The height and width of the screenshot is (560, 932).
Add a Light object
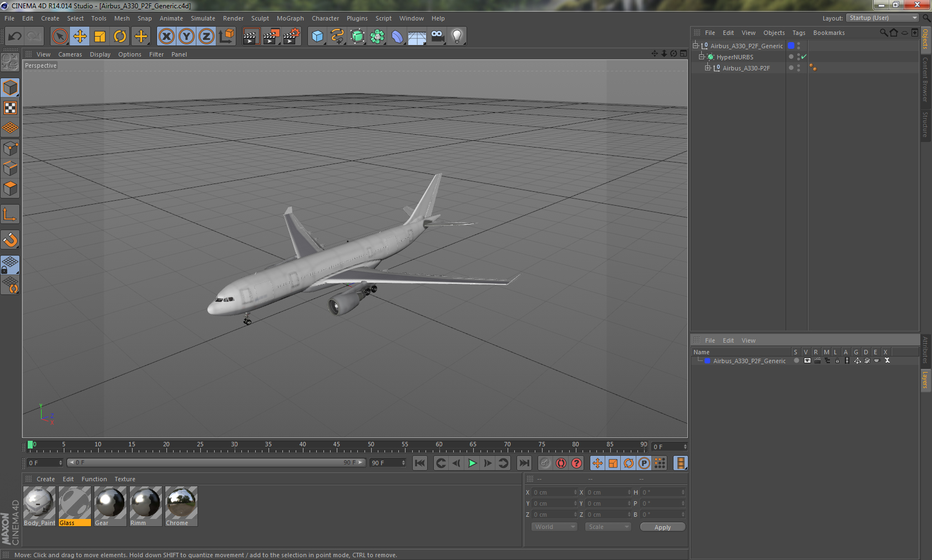point(457,37)
